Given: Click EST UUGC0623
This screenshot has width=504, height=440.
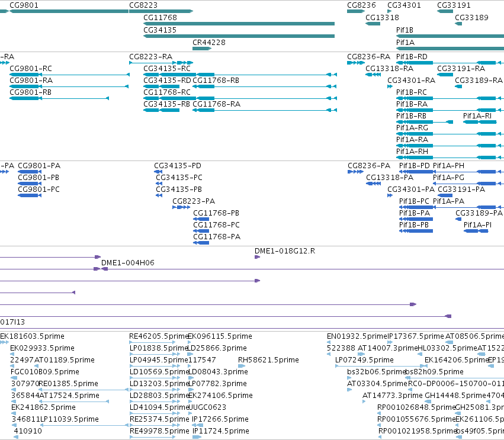Looking at the screenshot, I should 207,407.
